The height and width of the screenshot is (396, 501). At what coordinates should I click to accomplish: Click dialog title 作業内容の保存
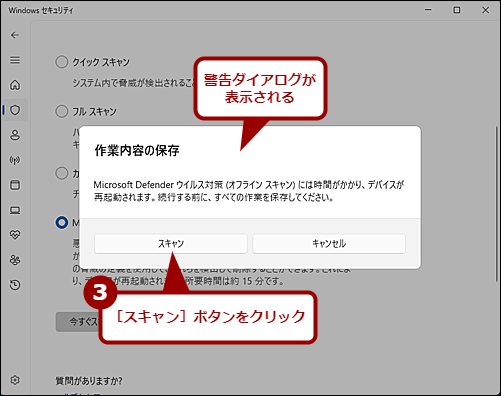[137, 151]
